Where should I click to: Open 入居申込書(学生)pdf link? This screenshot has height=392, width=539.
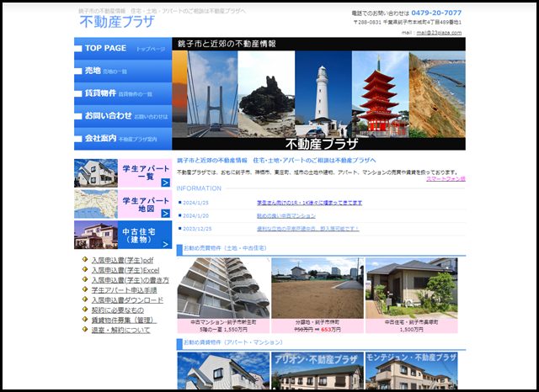click(122, 260)
